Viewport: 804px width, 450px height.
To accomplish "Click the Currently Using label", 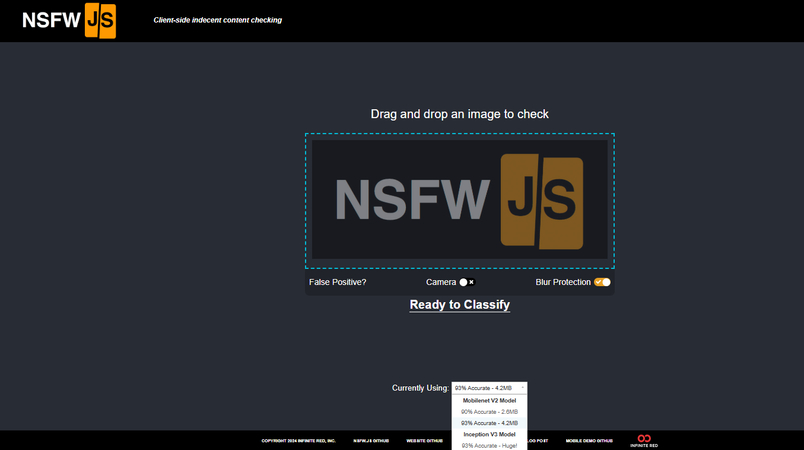I will (420, 388).
